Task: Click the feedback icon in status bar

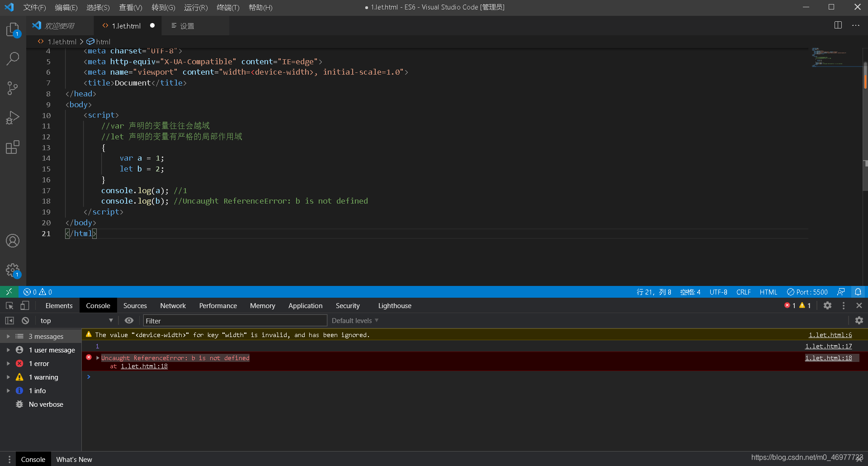Action: click(x=841, y=292)
